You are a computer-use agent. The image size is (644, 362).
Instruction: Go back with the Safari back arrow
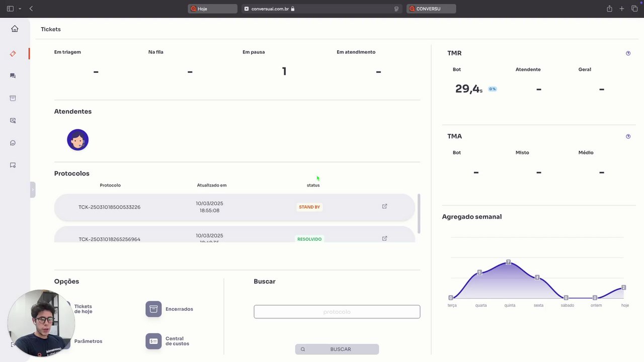pos(31,9)
